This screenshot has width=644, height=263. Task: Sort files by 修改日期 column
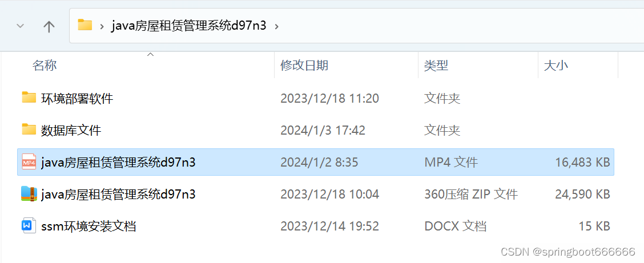346,65
